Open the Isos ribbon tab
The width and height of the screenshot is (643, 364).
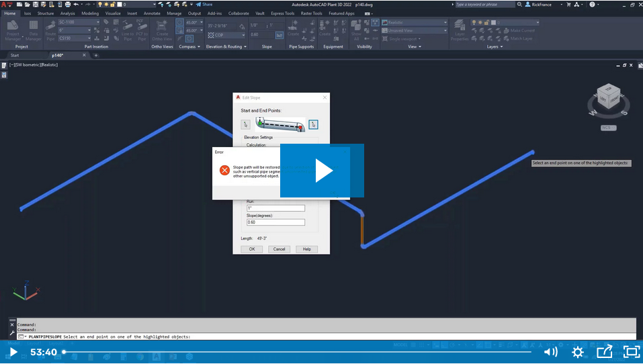click(28, 13)
